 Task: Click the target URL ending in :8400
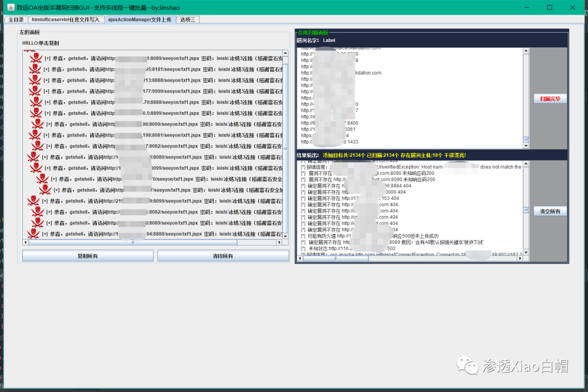(329, 122)
